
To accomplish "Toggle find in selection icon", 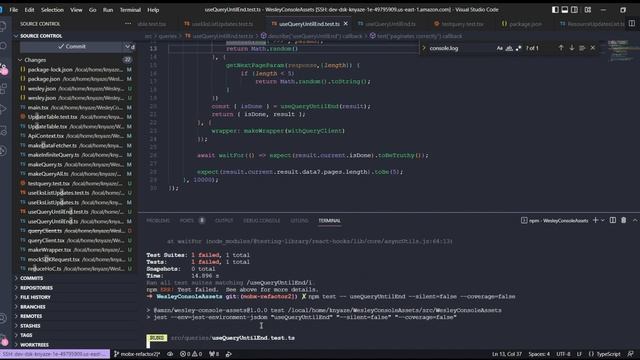I will tap(582, 48).
